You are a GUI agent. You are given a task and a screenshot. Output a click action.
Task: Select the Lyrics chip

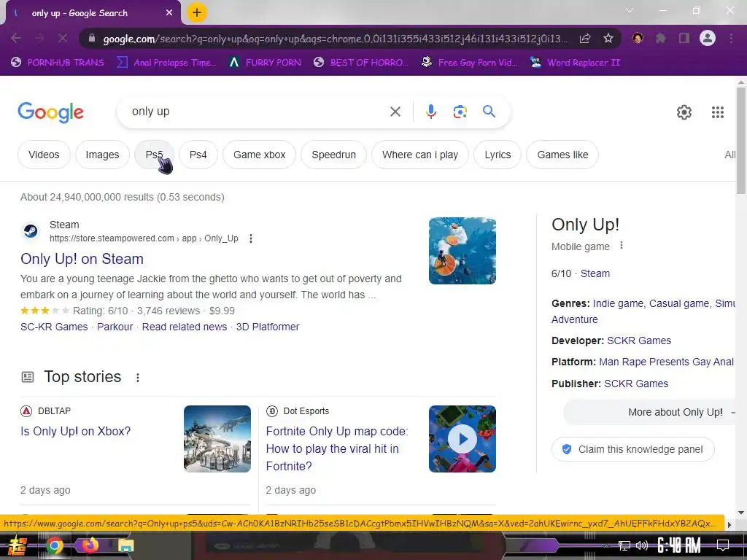tap(498, 155)
